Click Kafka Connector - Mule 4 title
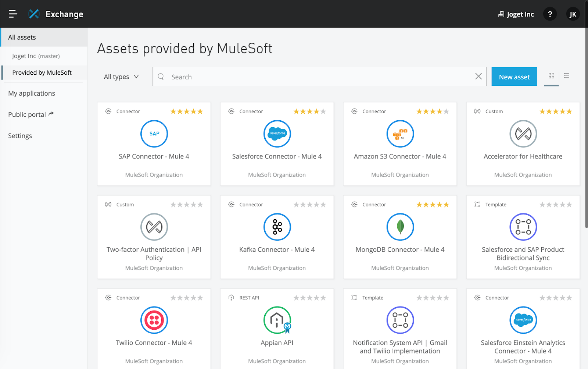This screenshot has width=588, height=369. pyautogui.click(x=277, y=249)
